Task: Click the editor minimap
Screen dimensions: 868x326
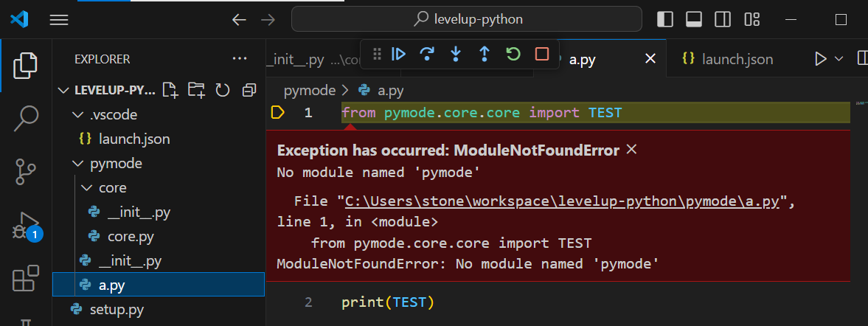Action: pyautogui.click(x=861, y=103)
